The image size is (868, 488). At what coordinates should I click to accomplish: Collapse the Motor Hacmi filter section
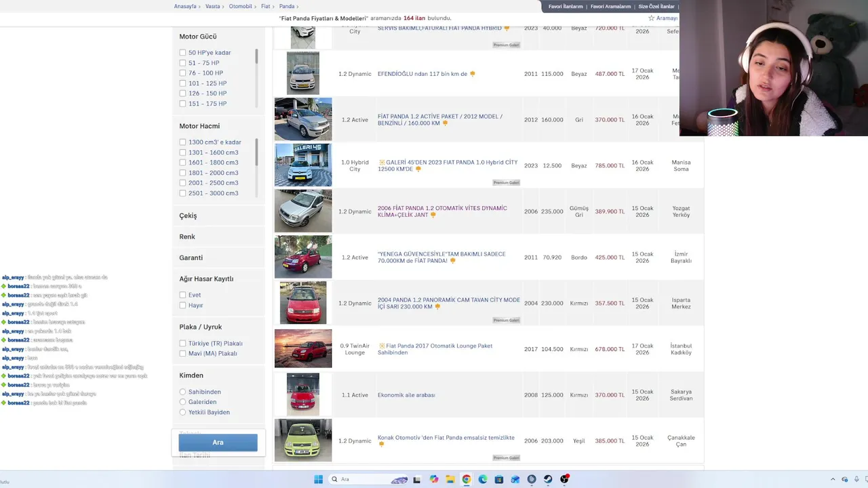(199, 126)
